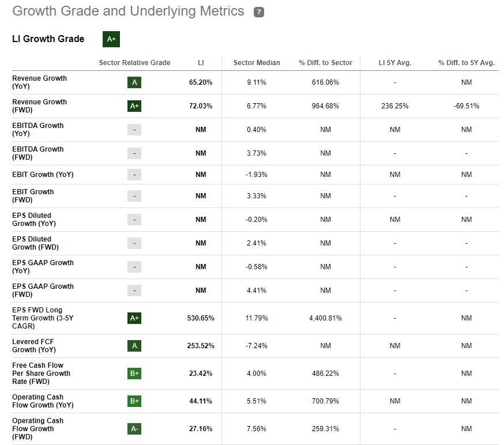
Task: Open the EBITDA Growth (YoY) metric
Action: [x=38, y=130]
